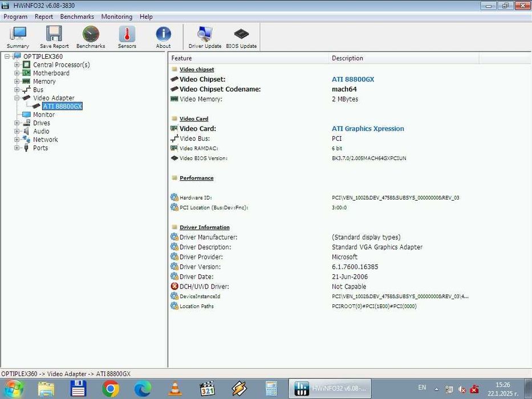Click the Location Paths gear icon
This screenshot has width=532, height=399.
(x=174, y=306)
